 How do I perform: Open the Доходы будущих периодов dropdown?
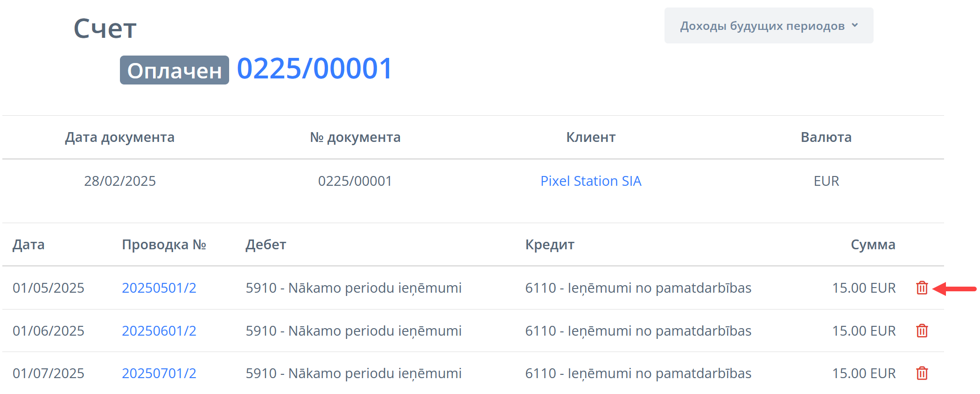click(769, 26)
